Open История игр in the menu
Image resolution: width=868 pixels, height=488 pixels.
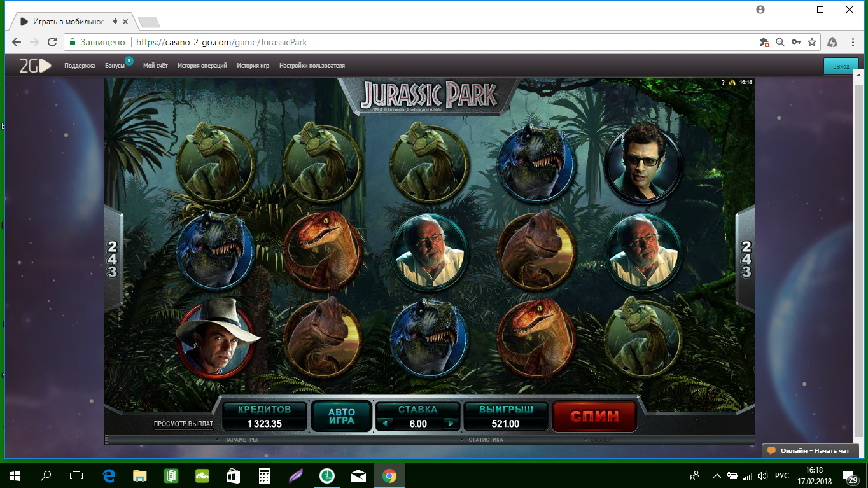(253, 66)
